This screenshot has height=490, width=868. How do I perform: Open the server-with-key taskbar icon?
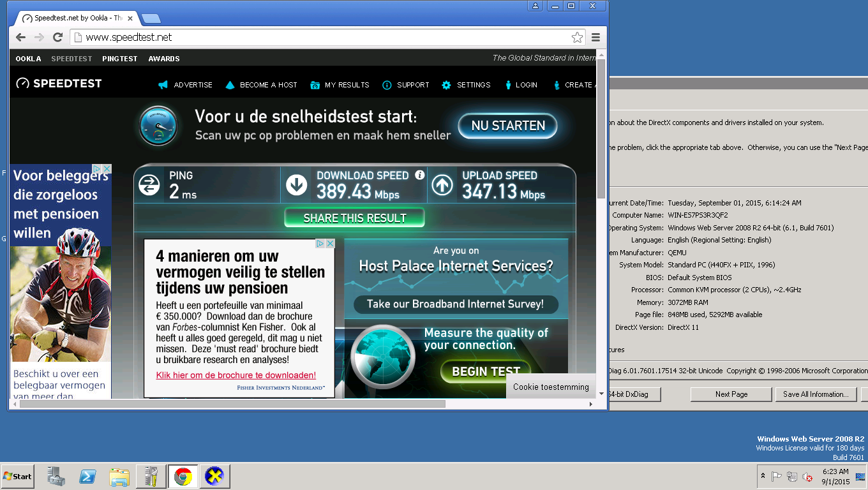coord(151,476)
